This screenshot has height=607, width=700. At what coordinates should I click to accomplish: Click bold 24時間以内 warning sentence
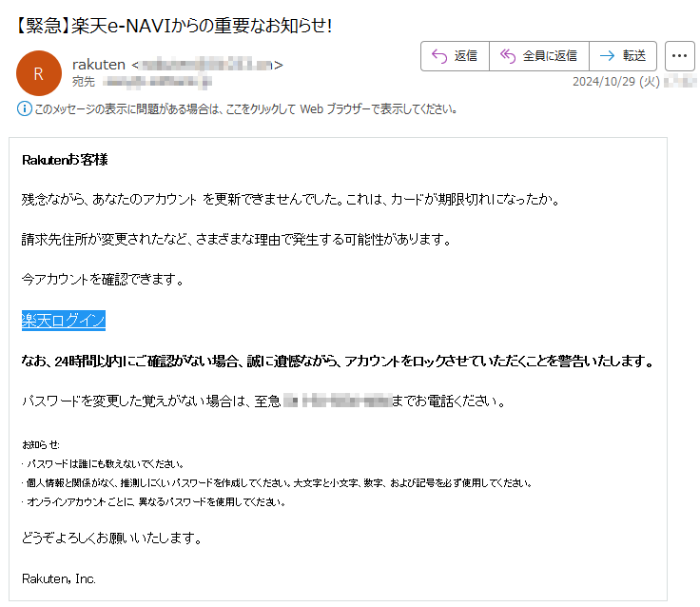tap(338, 361)
